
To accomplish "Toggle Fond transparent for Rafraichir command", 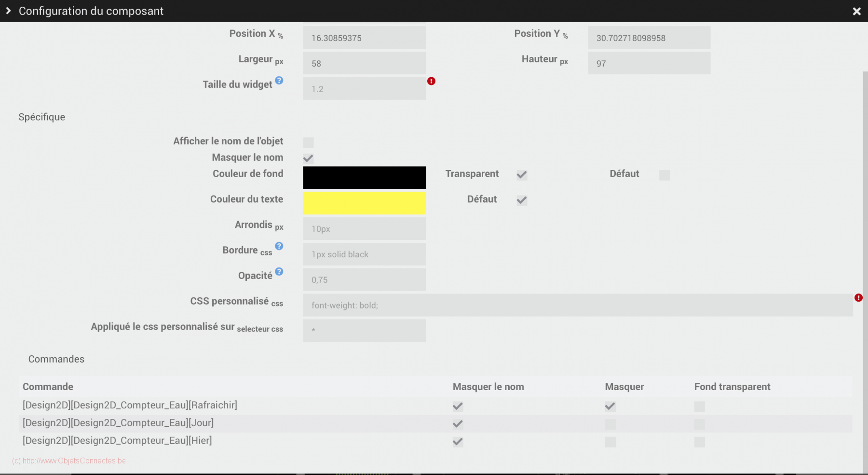I will 699,406.
